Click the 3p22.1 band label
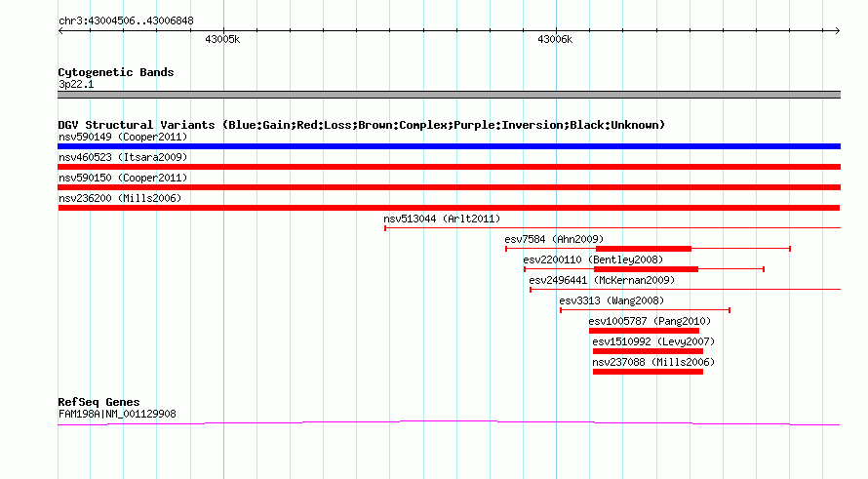This screenshot has height=479, width=868. point(76,84)
